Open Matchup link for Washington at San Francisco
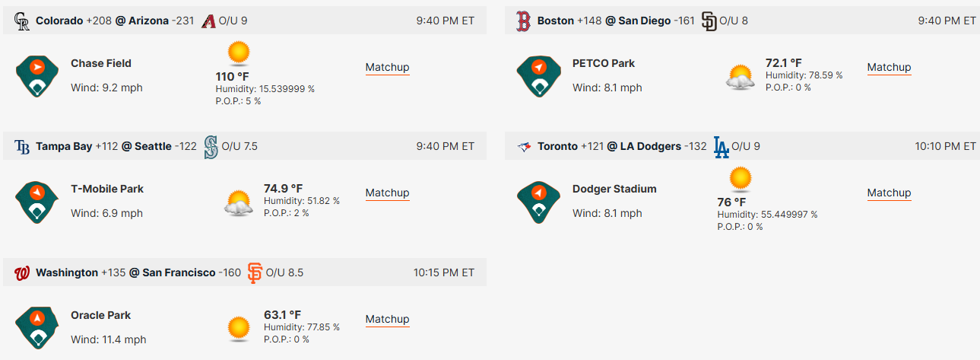This screenshot has height=360, width=980. coord(387,319)
